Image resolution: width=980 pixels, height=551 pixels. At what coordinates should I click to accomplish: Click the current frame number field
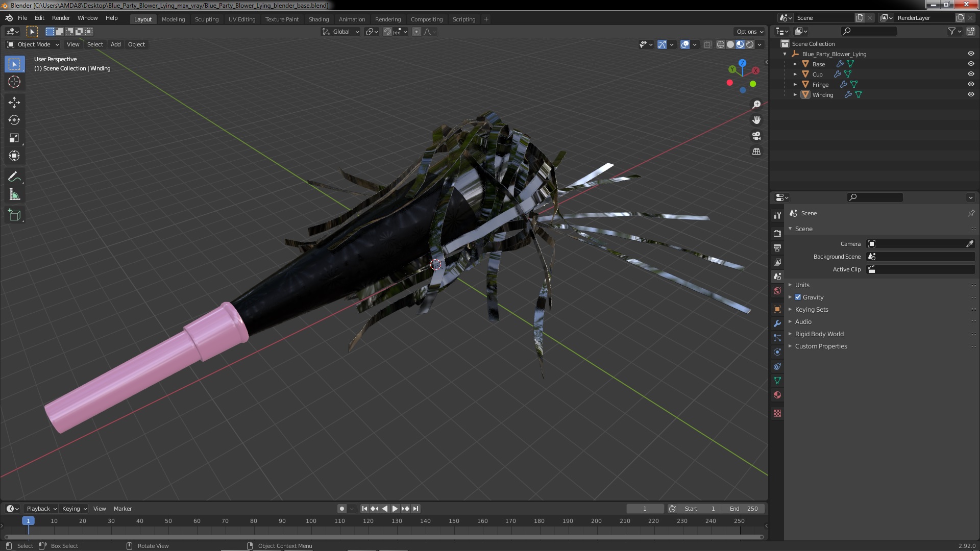click(x=645, y=509)
